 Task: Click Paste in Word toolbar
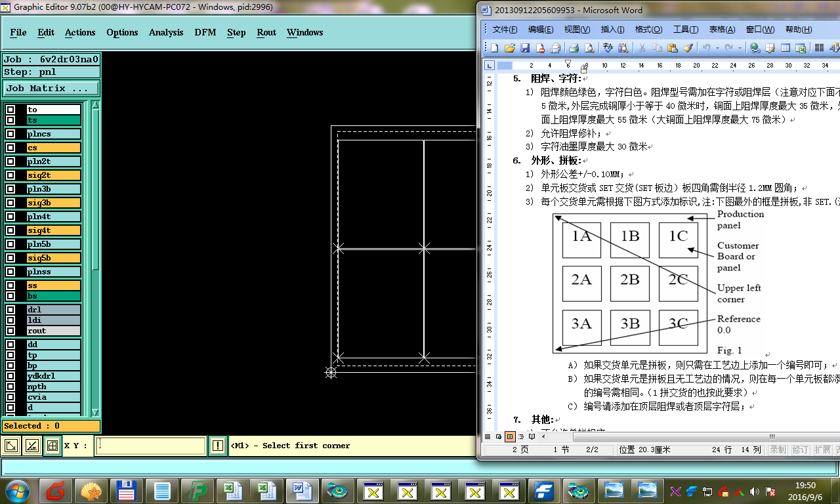[673, 48]
